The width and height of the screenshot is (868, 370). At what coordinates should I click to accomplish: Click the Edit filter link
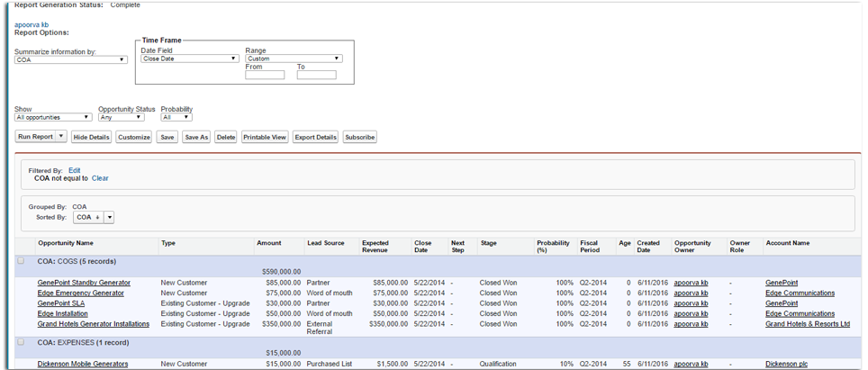pyautogui.click(x=74, y=169)
